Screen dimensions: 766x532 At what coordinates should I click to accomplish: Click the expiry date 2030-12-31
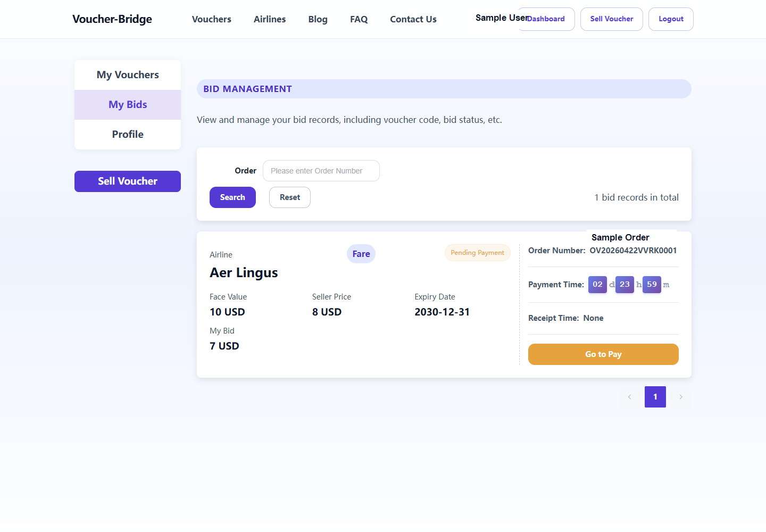pos(442,312)
